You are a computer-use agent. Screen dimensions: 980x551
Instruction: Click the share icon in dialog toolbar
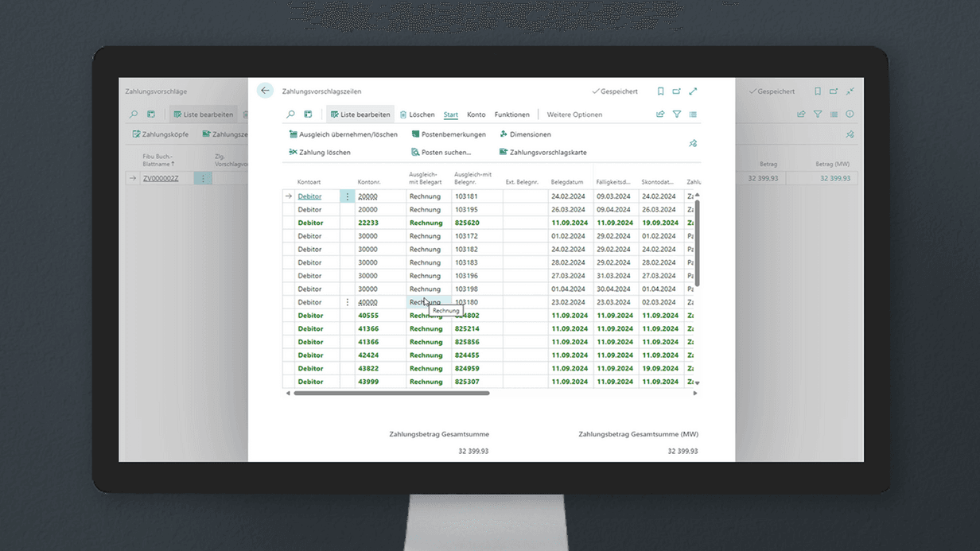(660, 114)
